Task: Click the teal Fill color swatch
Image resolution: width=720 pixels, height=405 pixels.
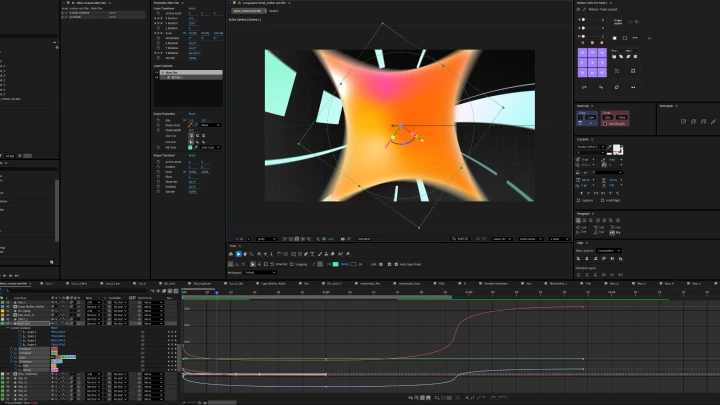Action: 335,263
